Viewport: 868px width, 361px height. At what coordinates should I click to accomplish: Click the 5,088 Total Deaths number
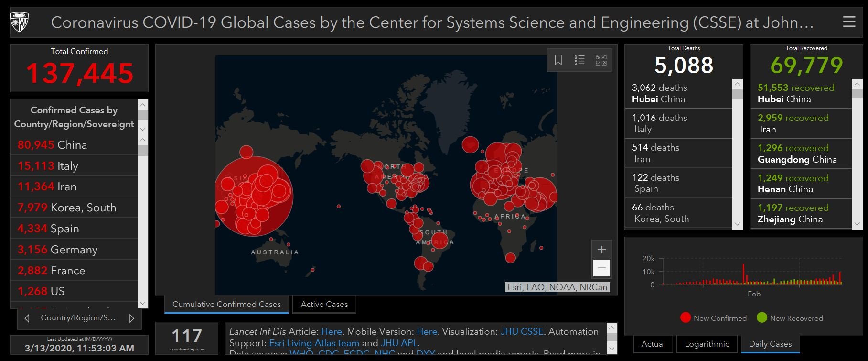684,65
